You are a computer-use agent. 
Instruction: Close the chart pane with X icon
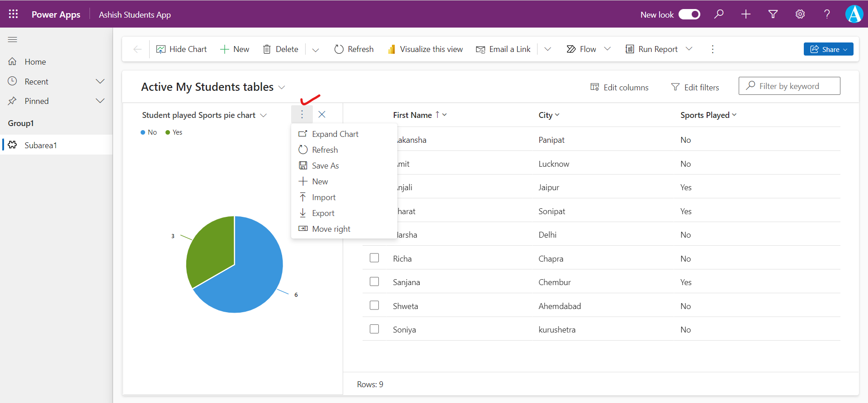[322, 114]
